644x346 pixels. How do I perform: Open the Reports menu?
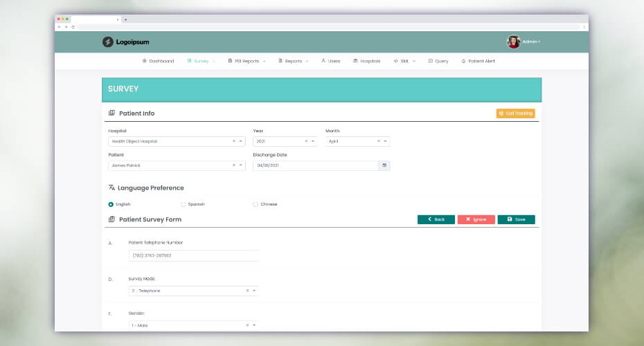point(293,61)
